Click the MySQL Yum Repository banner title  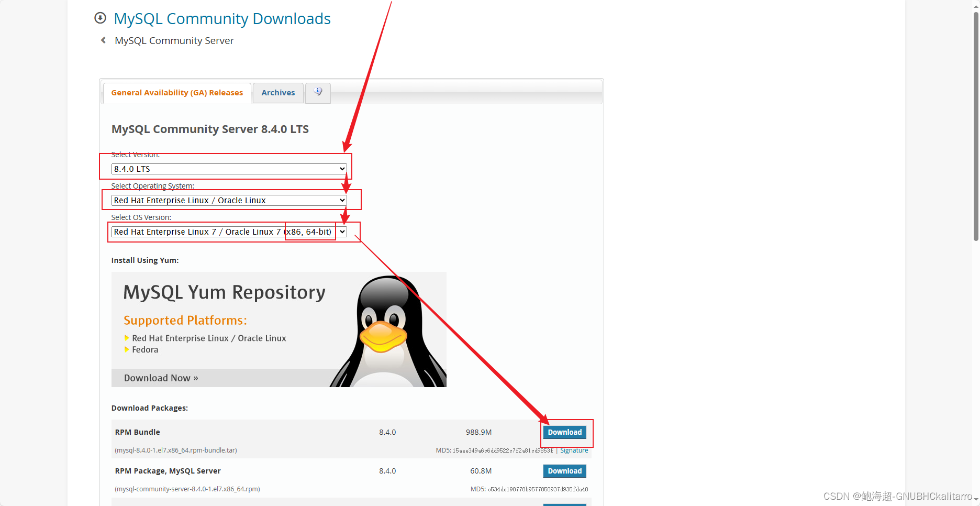(225, 292)
